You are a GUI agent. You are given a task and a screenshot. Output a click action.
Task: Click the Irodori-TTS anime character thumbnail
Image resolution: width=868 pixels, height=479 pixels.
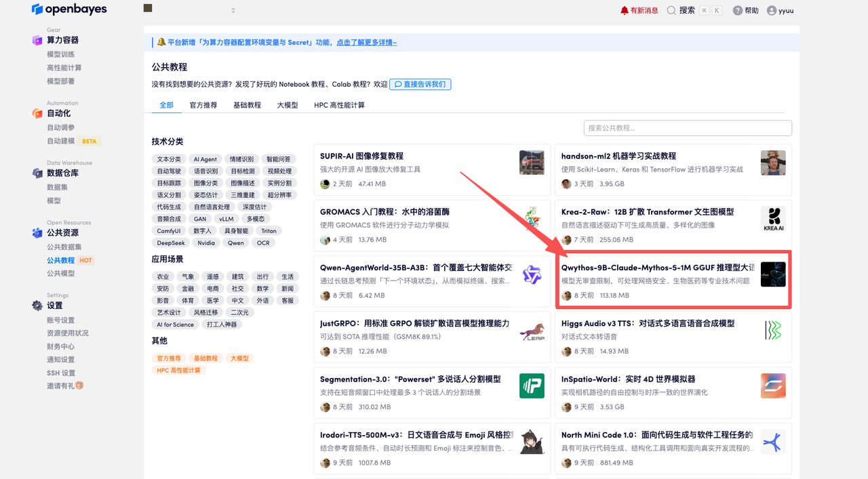tap(532, 442)
